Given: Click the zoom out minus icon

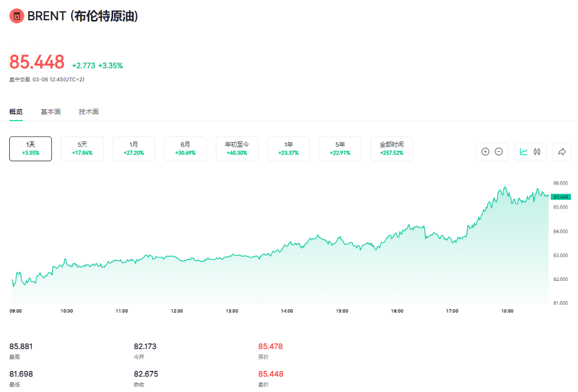Looking at the screenshot, I should (499, 152).
